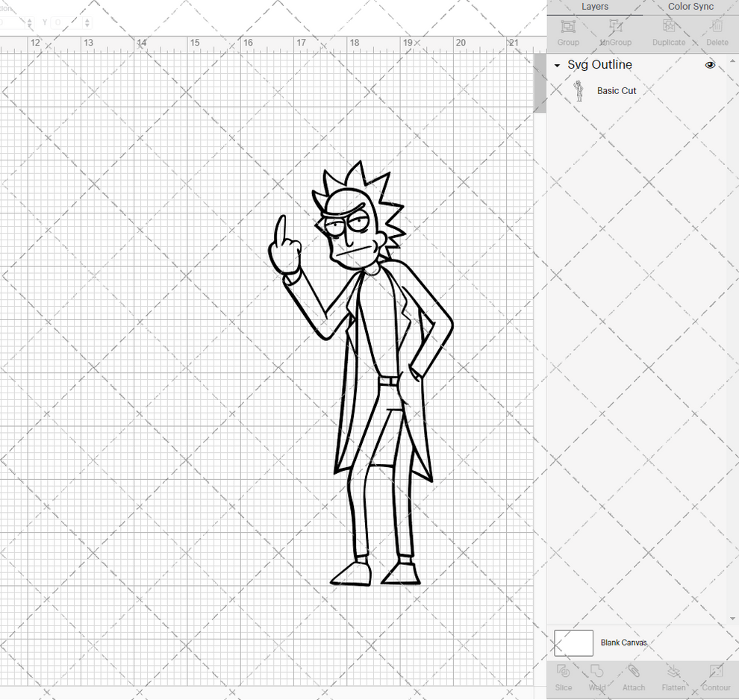
Task: Toggle visibility of the Basic Cut layer
Action: [710, 90]
